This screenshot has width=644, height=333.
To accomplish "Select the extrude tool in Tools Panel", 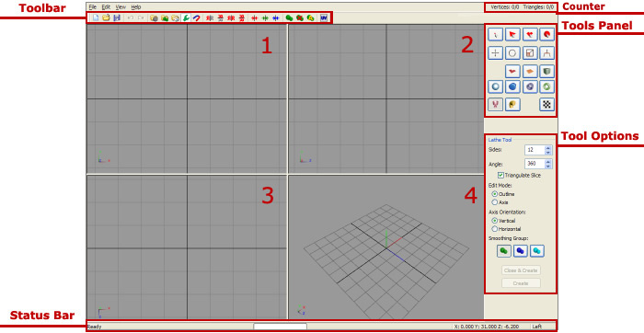I will pyautogui.click(x=546, y=53).
